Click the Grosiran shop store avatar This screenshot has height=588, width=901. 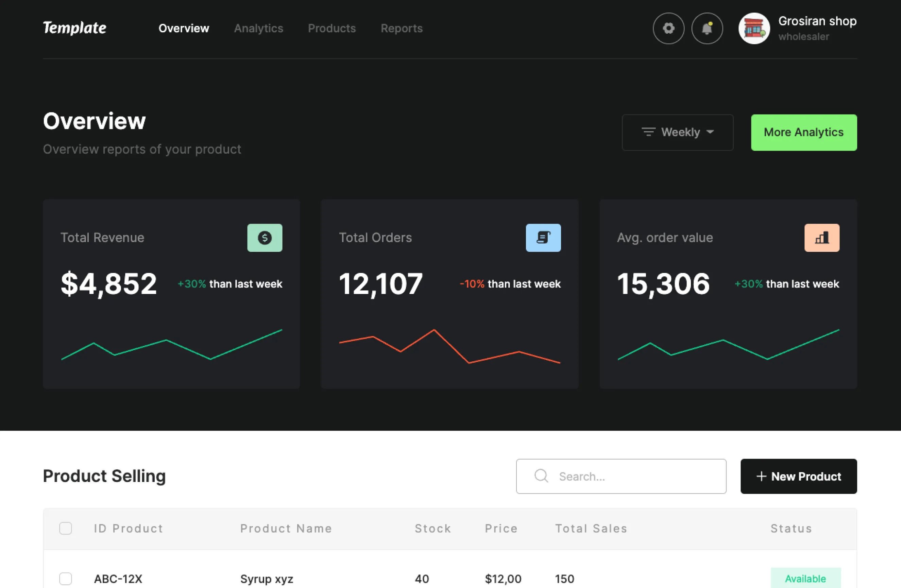(754, 28)
